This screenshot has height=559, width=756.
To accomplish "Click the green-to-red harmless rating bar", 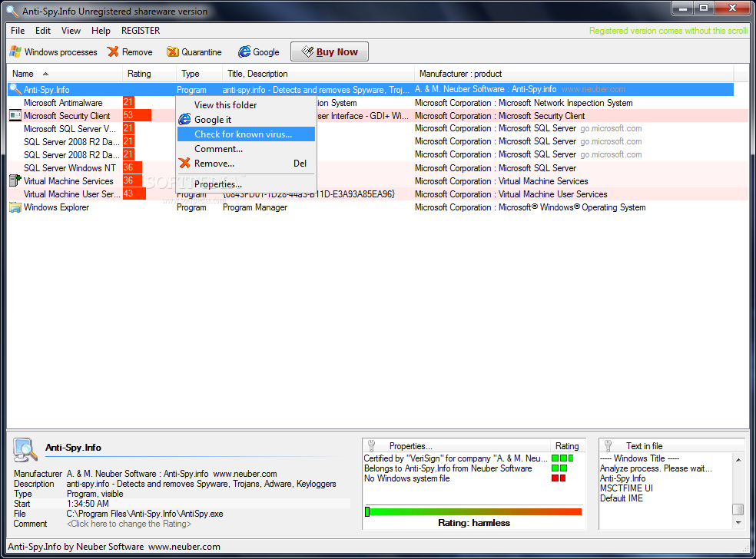I will tap(473, 511).
